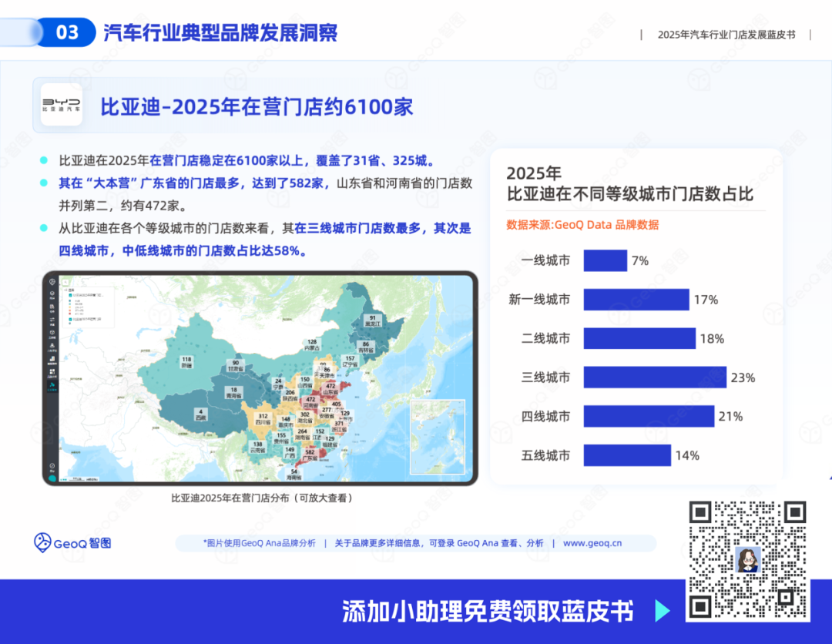The width and height of the screenshot is (832, 644).
Task: Open the stacked layers icon in map sidebar
Action: pyautogui.click(x=52, y=293)
